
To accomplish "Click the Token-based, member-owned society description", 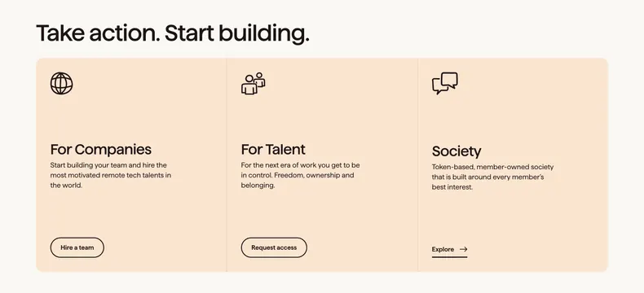I will click(492, 177).
